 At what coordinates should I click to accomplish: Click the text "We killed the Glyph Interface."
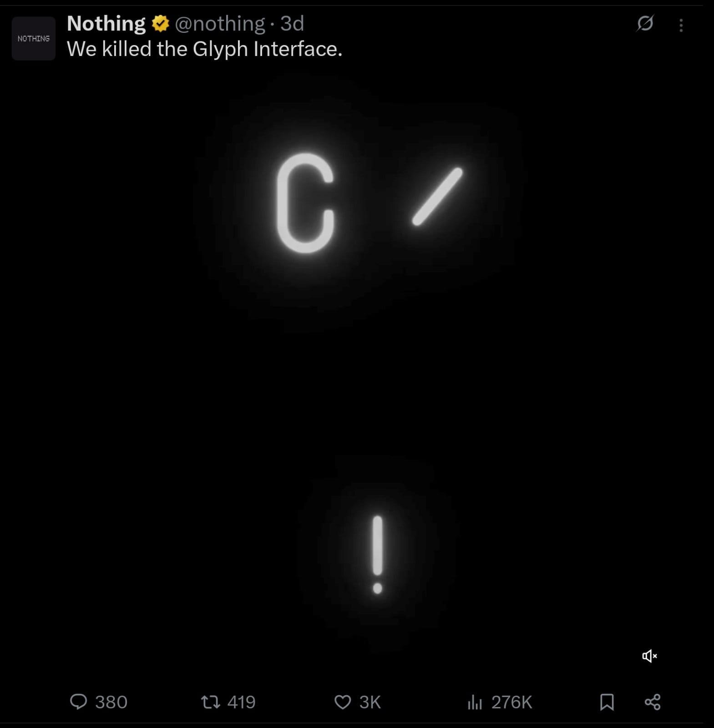204,49
